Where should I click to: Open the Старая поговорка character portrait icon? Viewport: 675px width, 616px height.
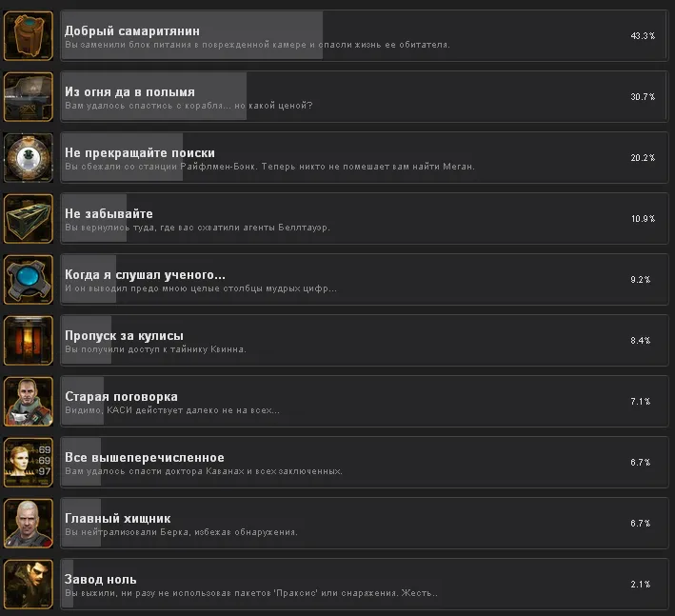coord(29,401)
